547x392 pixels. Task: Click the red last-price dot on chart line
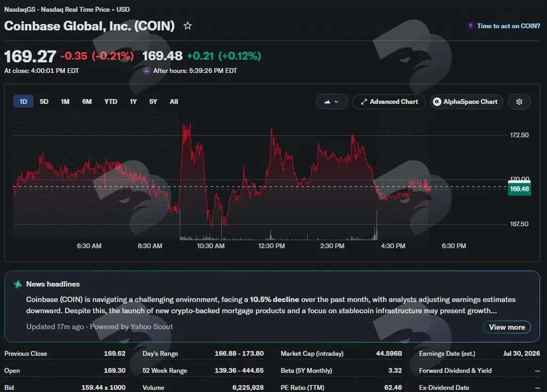pos(429,189)
